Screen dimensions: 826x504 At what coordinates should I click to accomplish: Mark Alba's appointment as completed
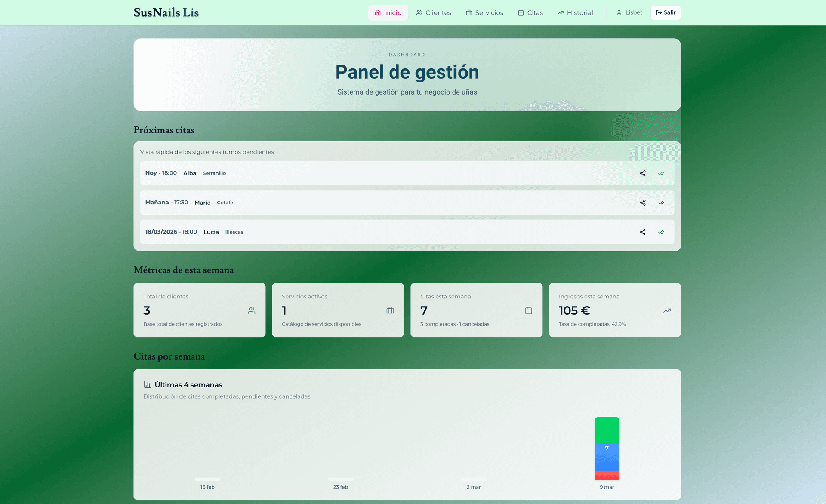coord(661,173)
